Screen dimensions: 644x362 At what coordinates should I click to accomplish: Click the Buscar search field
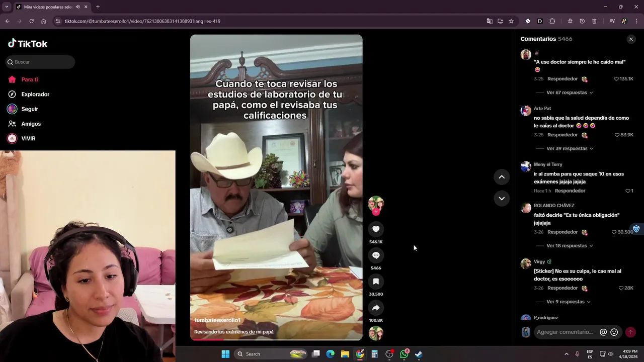(40, 62)
